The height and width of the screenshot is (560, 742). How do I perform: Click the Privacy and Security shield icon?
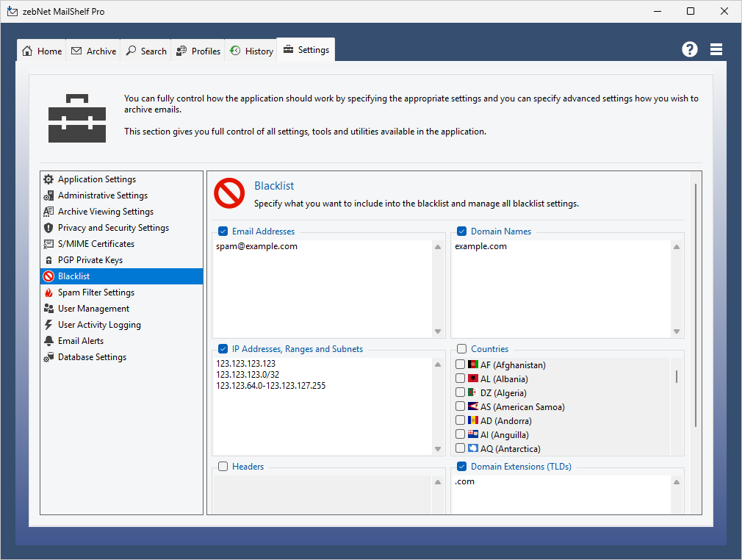click(49, 228)
